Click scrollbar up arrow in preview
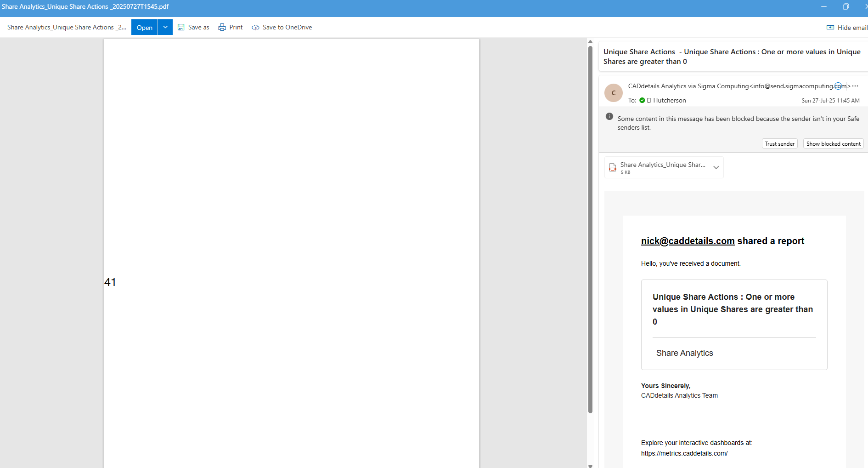This screenshot has height=468, width=868. click(590, 42)
